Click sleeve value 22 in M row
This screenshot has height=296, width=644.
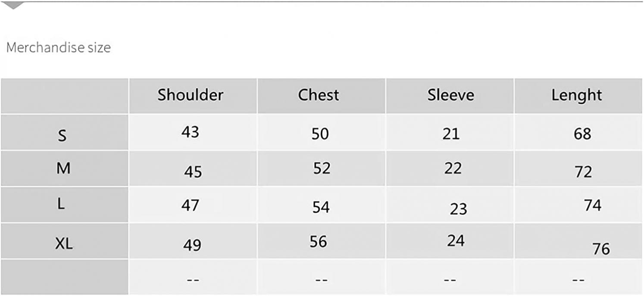coord(453,168)
